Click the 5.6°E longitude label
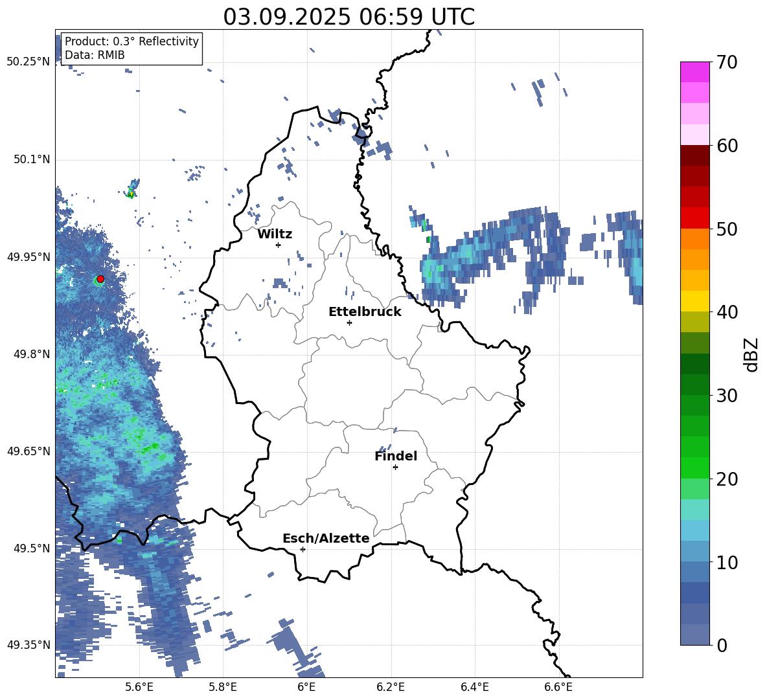Screen dimensions: 767x700 [x=139, y=687]
